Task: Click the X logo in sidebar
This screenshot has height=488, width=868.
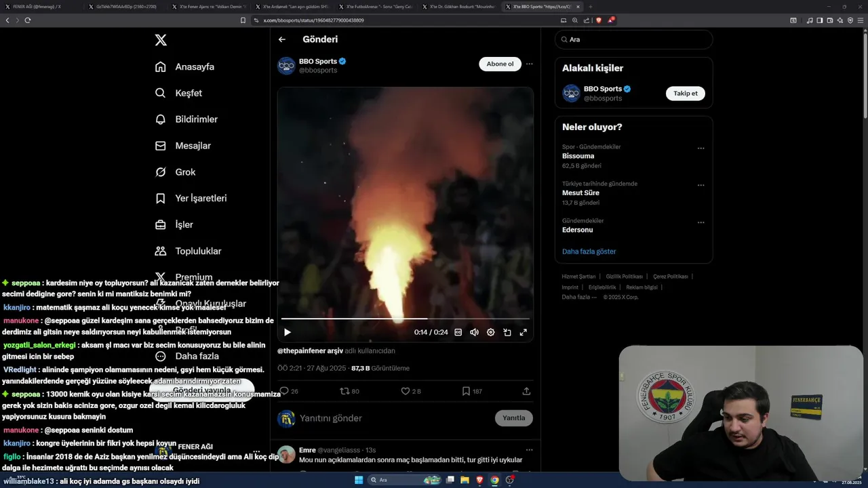Action: coord(161,40)
